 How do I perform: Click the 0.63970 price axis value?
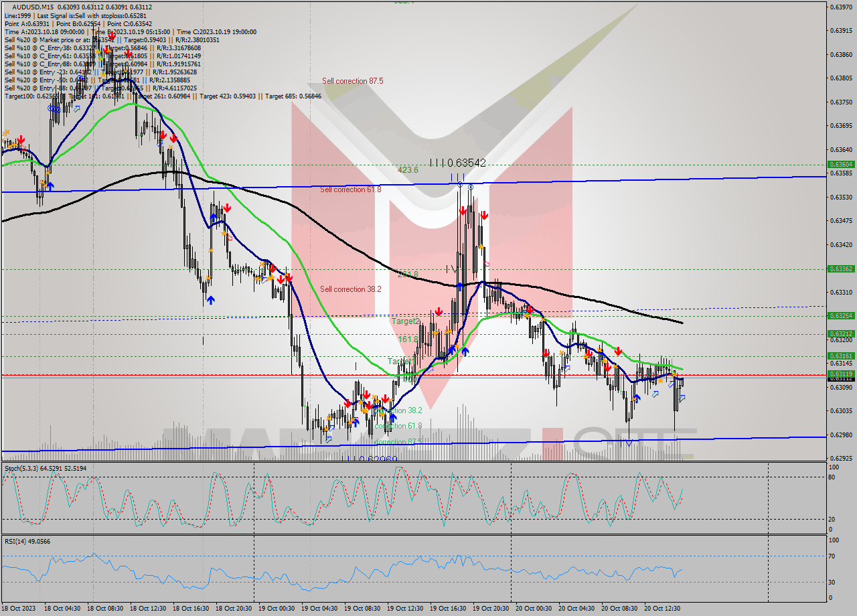(841, 7)
